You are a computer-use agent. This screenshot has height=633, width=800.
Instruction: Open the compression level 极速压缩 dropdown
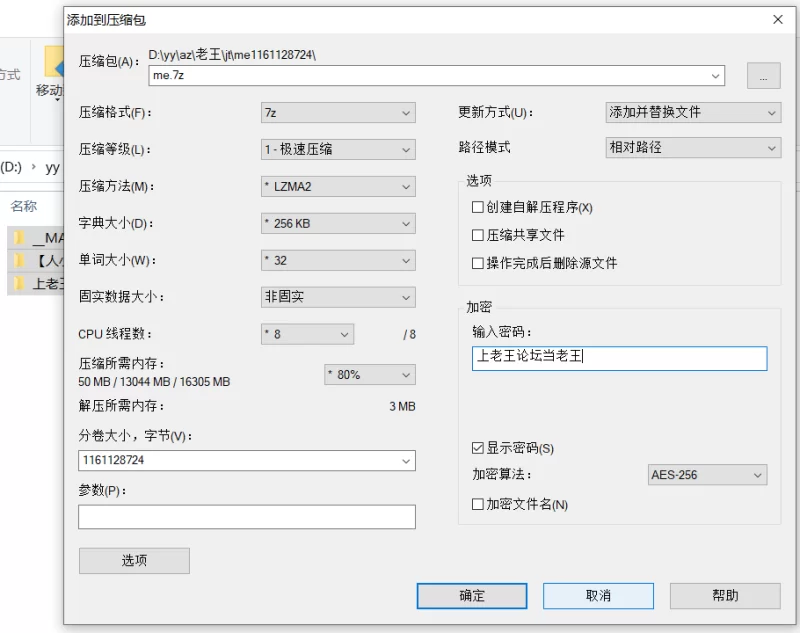pos(338,149)
